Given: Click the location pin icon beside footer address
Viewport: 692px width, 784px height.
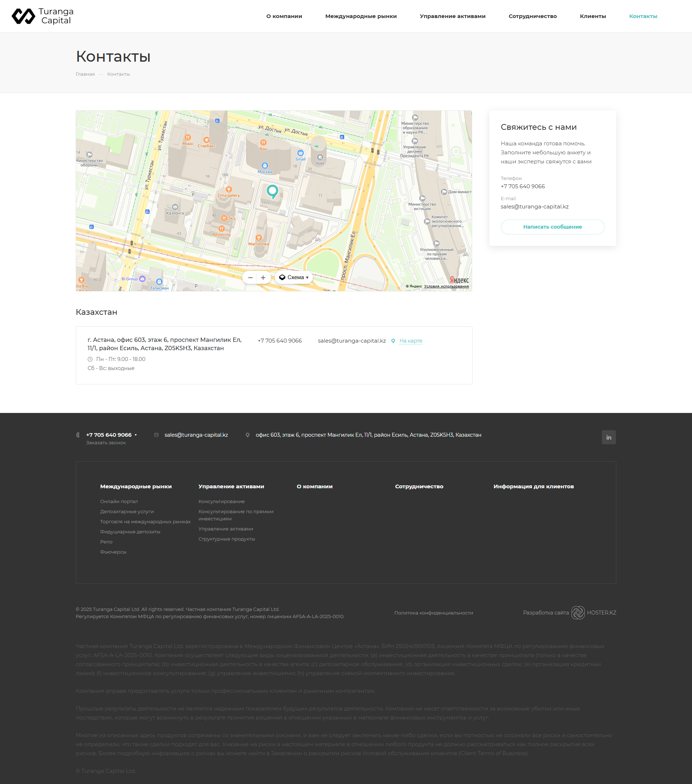Looking at the screenshot, I should [248, 435].
